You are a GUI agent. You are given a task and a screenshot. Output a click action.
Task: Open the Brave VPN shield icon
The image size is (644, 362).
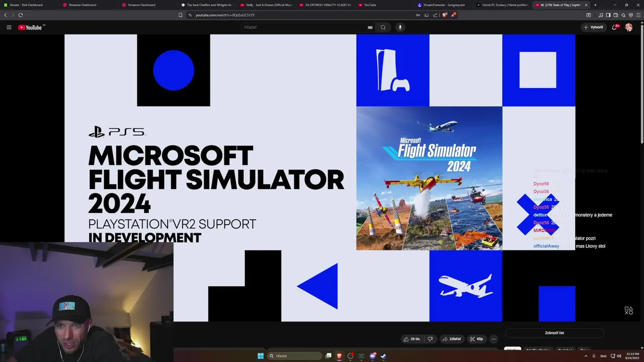click(x=631, y=15)
